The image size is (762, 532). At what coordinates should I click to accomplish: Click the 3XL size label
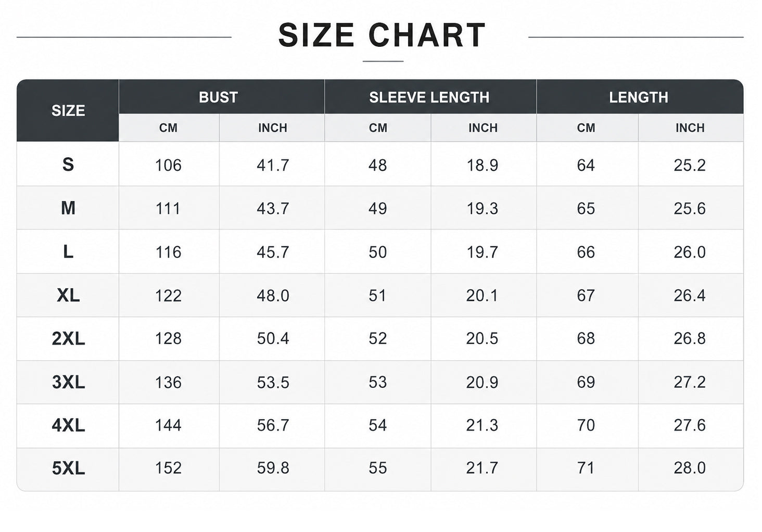[x=68, y=383]
